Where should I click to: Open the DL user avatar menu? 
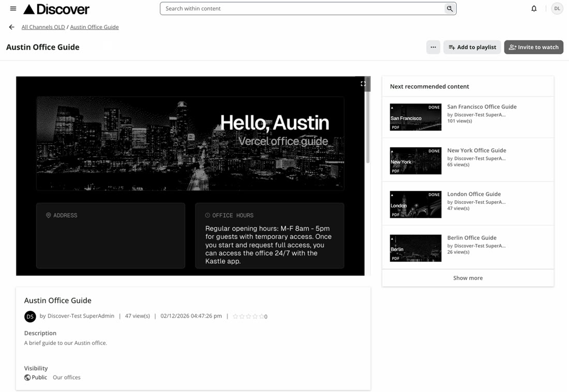[x=557, y=8]
